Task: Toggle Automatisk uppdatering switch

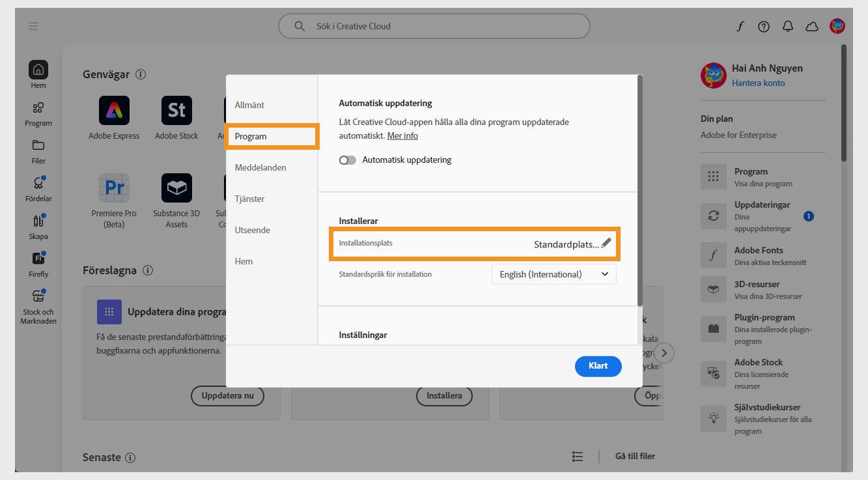Action: (348, 160)
